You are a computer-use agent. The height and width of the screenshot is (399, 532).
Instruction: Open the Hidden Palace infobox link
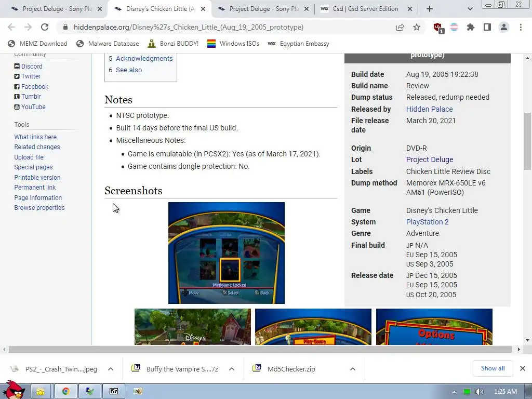click(429, 109)
